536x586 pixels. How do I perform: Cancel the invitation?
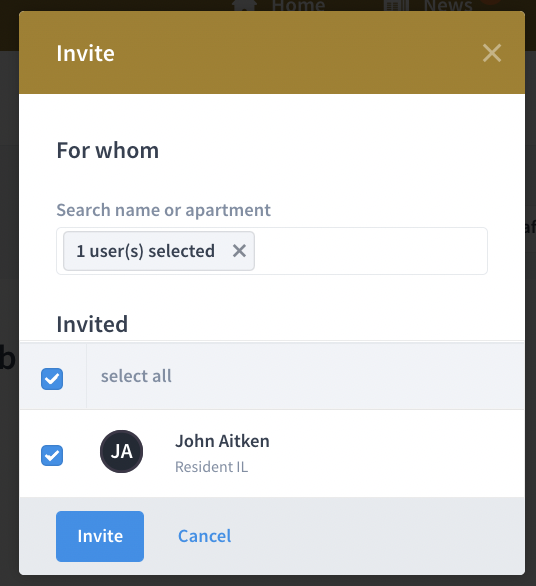click(x=204, y=536)
